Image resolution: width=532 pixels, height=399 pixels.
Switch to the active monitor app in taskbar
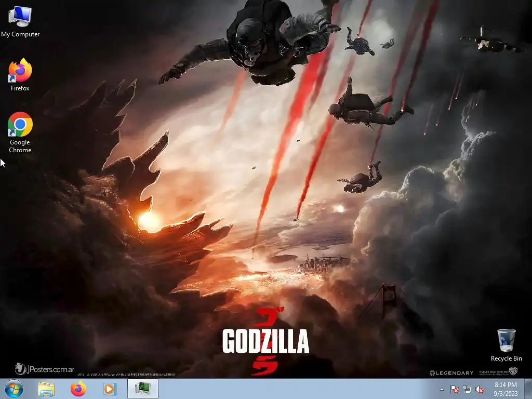143,389
